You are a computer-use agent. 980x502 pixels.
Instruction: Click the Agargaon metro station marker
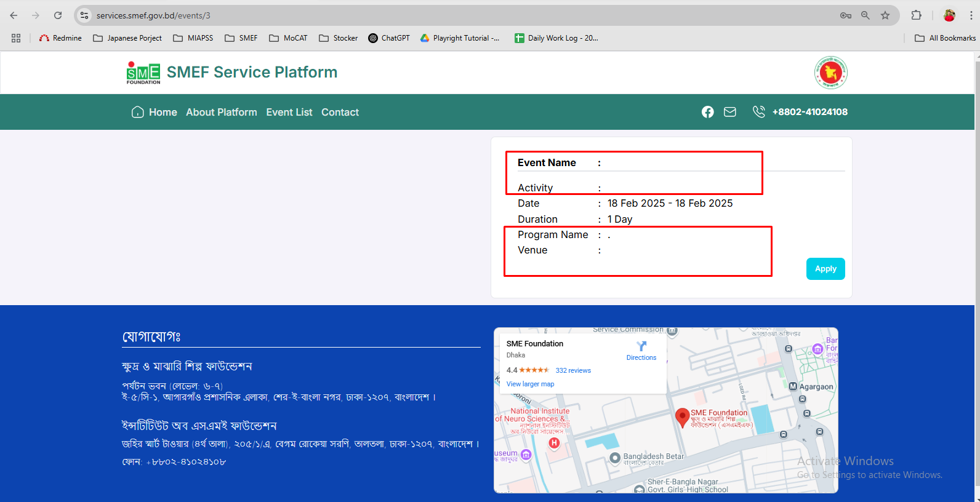coord(793,386)
